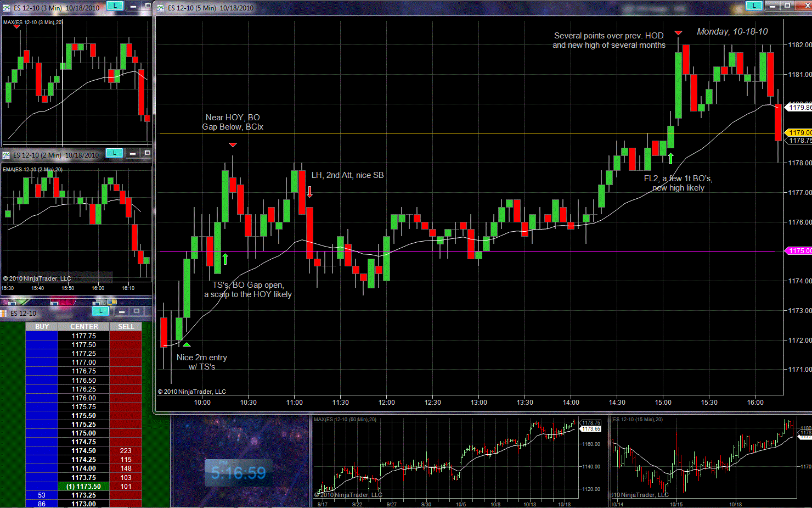Click red down-triangle marker above the 1182 high
The image size is (812, 508).
coord(678,34)
